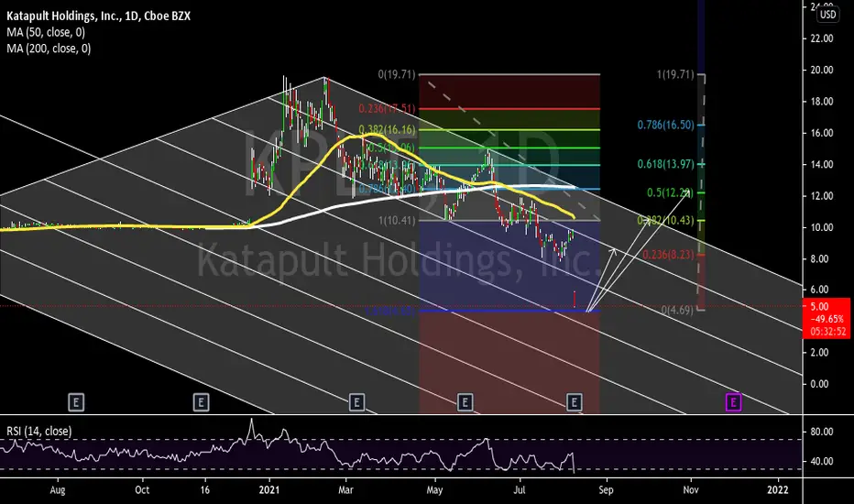Select the RSI (14, close) legend
The width and height of the screenshot is (854, 504).
[x=38, y=431]
